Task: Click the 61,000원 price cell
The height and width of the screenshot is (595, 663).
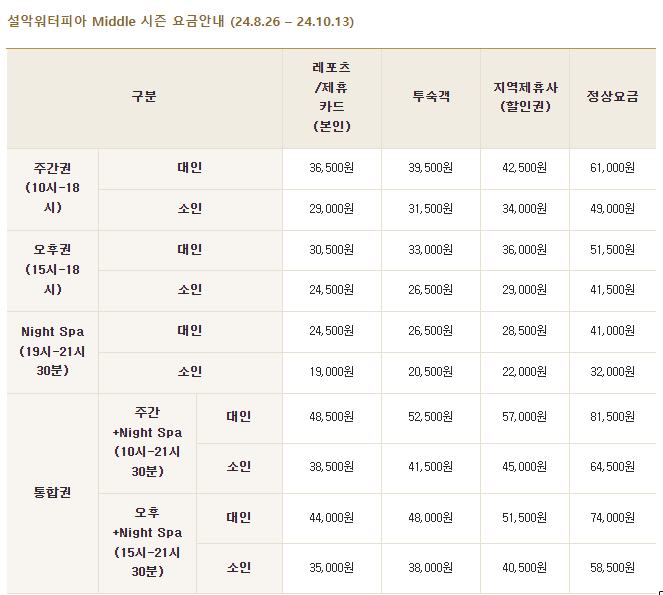Action: [x=612, y=168]
